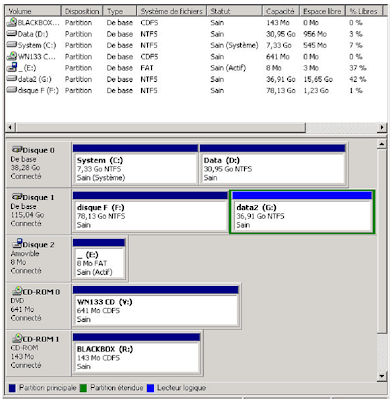Click the '956 Mo' free space cell
The height and width of the screenshot is (400, 390).
(x=315, y=34)
